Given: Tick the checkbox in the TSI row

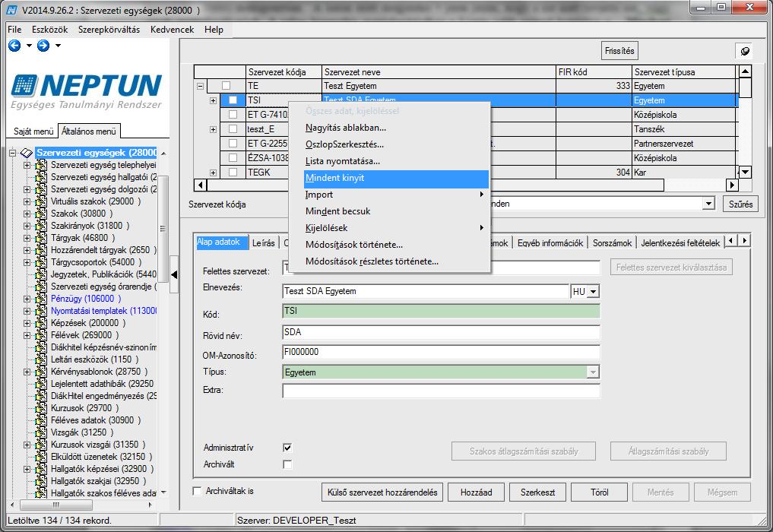Looking at the screenshot, I should 233,100.
